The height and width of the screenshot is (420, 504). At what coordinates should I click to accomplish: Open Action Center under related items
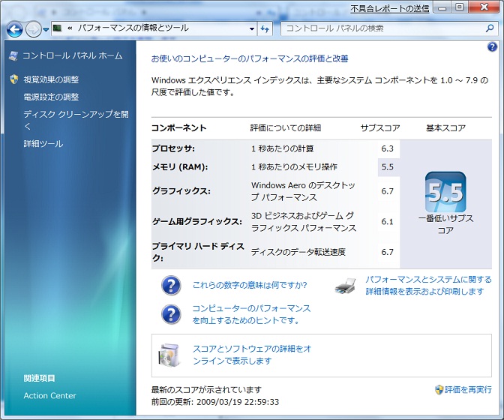point(49,395)
